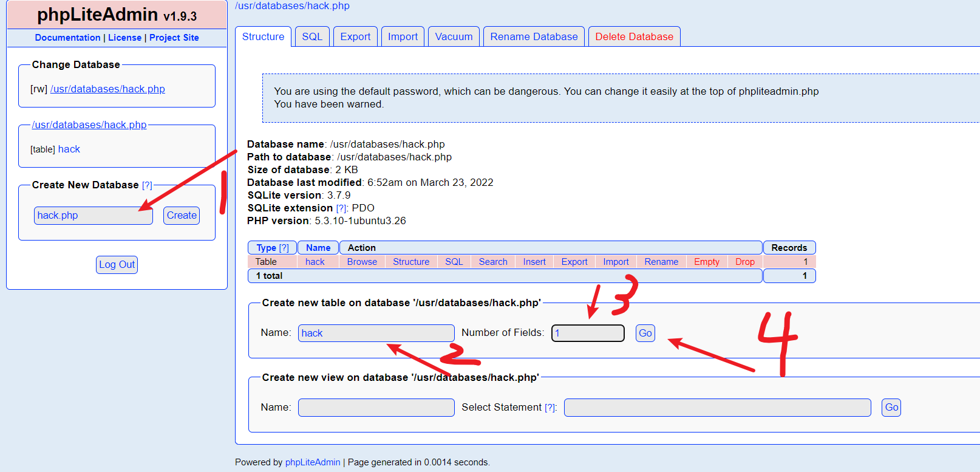
Task: Click the Delete Database tab
Action: coord(634,36)
